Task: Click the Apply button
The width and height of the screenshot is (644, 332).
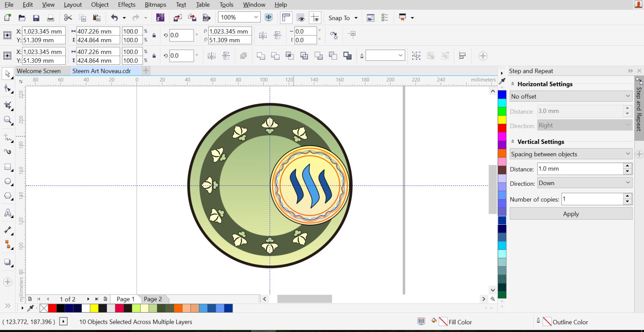Action: coord(571,214)
